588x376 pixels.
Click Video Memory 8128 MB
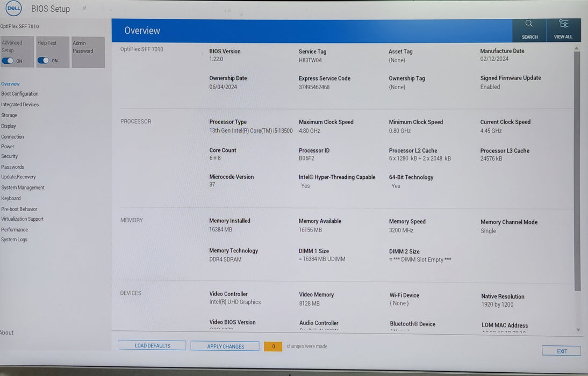pos(309,303)
